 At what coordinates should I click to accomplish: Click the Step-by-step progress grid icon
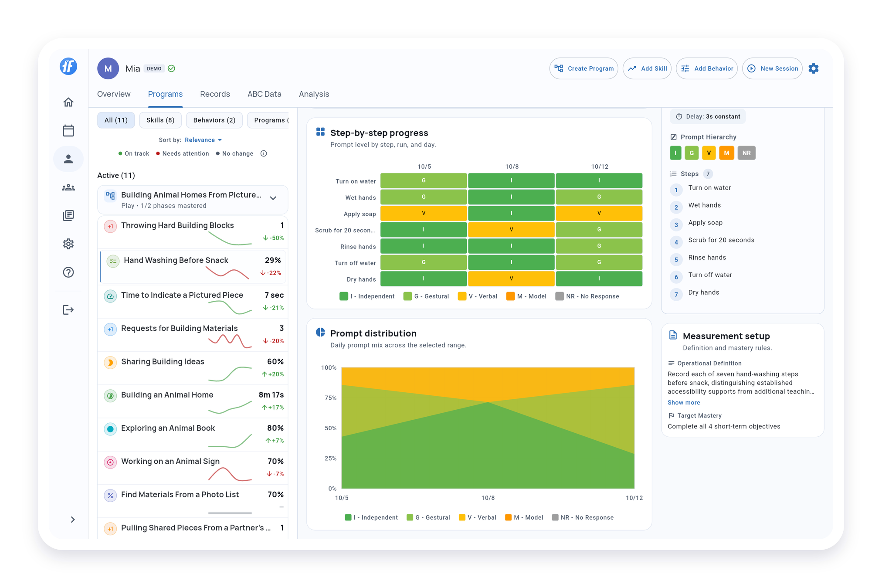click(x=321, y=132)
